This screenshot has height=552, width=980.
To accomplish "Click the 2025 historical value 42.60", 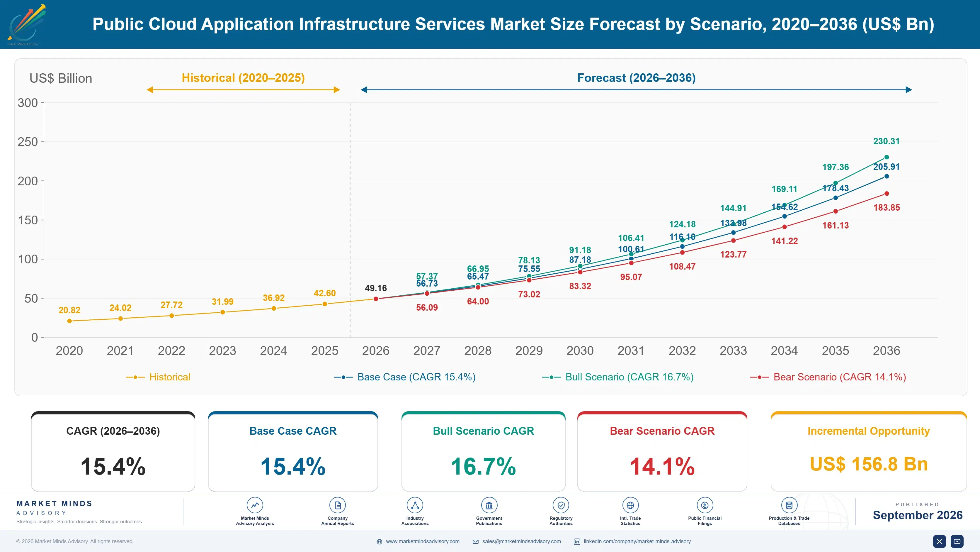I will (324, 293).
